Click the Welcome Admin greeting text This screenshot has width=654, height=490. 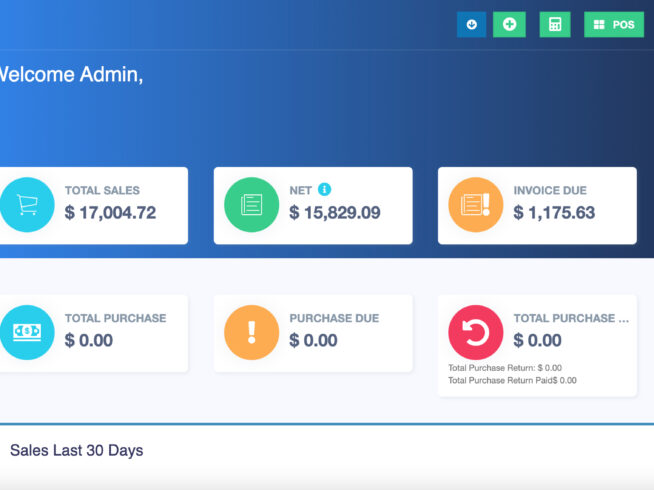pos(70,74)
